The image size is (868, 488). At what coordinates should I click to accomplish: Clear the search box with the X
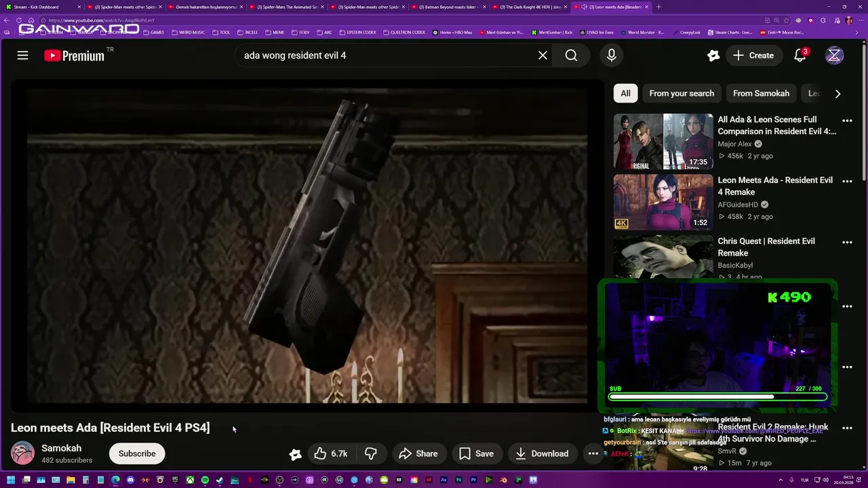(x=542, y=56)
